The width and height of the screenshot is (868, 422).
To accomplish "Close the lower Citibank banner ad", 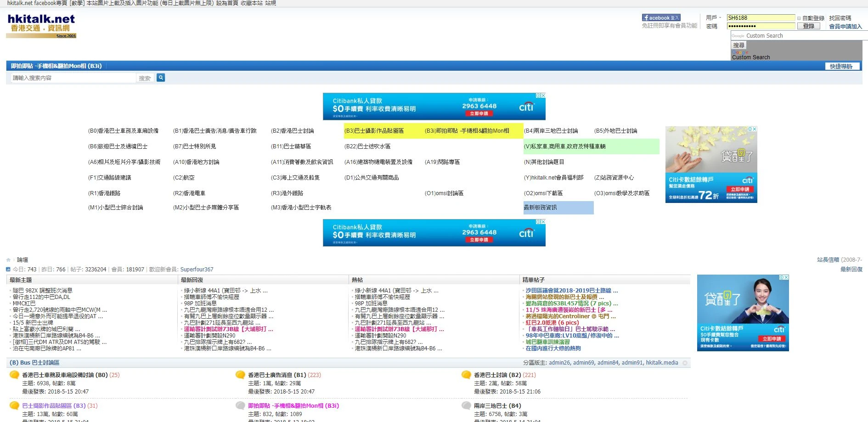I will (x=543, y=222).
